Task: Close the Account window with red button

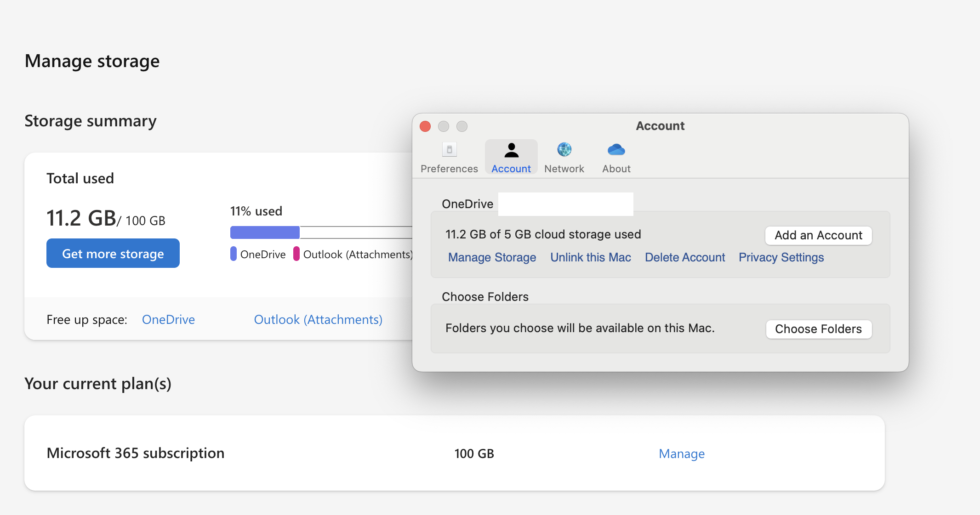Action: (425, 126)
